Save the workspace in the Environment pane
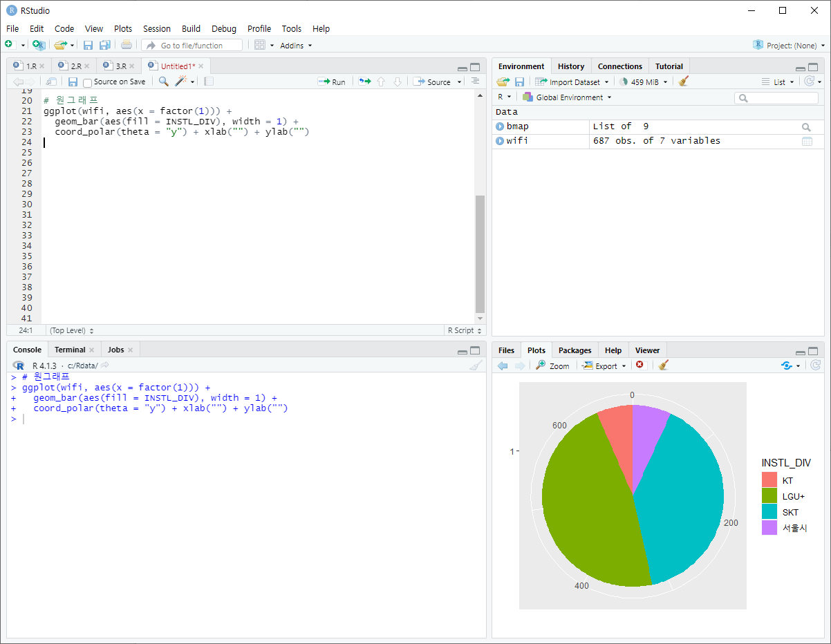Screen dimensions: 831x644 click(x=519, y=82)
